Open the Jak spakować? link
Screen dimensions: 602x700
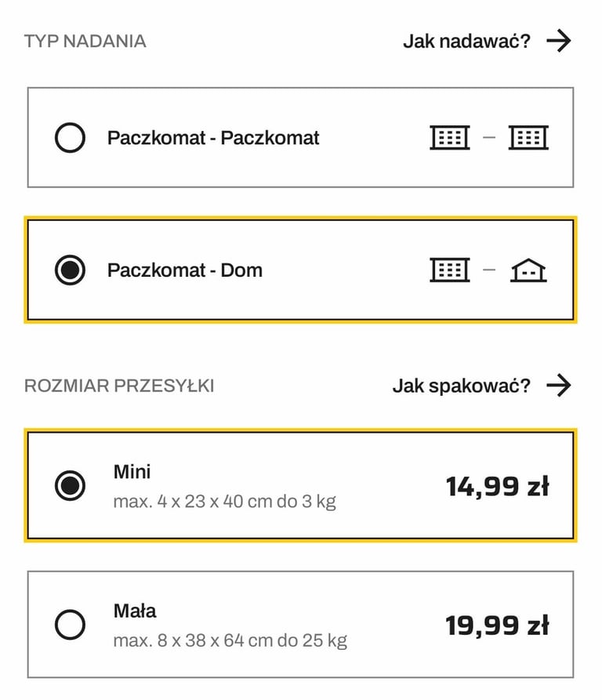point(462,386)
